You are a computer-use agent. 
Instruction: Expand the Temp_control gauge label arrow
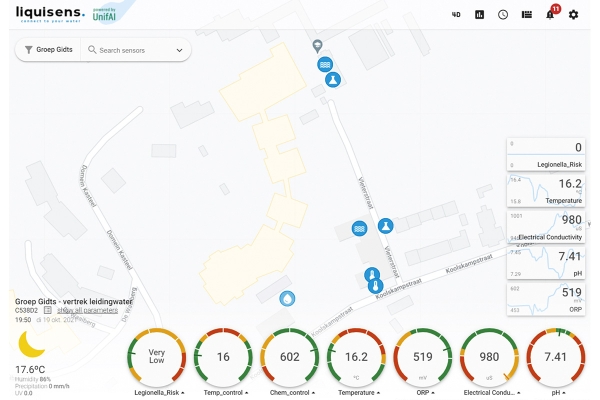246,393
